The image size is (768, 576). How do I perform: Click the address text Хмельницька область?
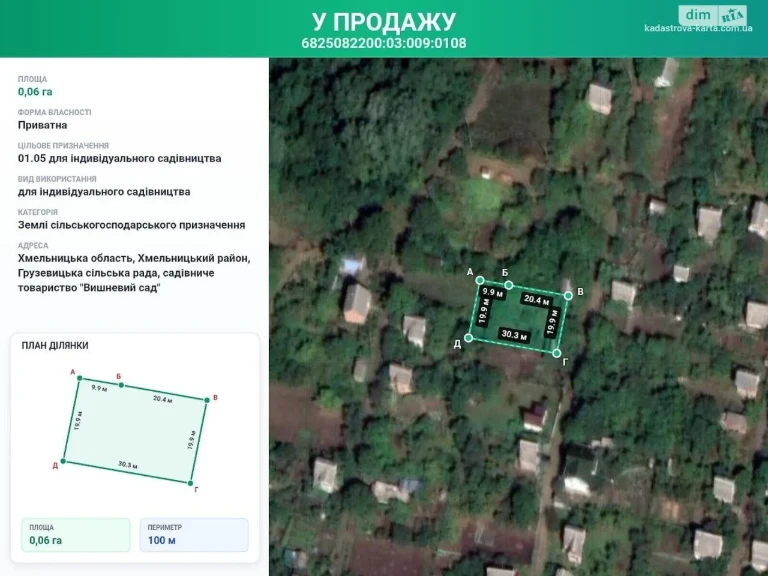[75, 258]
